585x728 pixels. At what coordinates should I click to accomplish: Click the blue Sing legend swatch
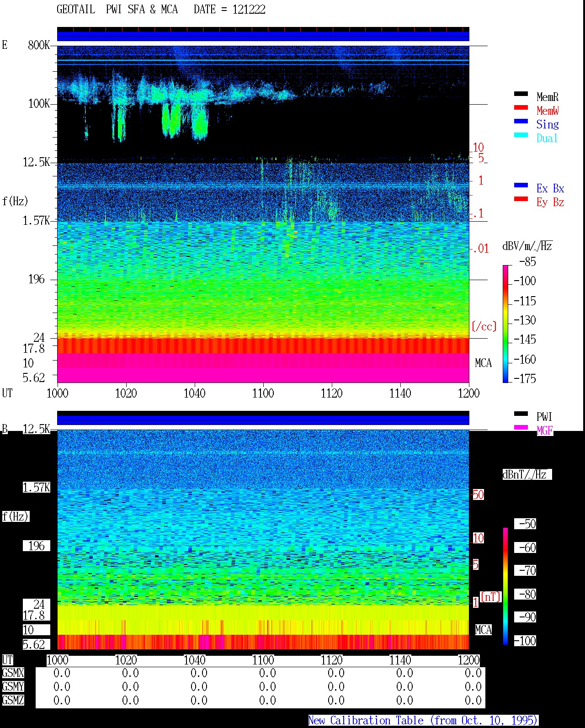[521, 121]
